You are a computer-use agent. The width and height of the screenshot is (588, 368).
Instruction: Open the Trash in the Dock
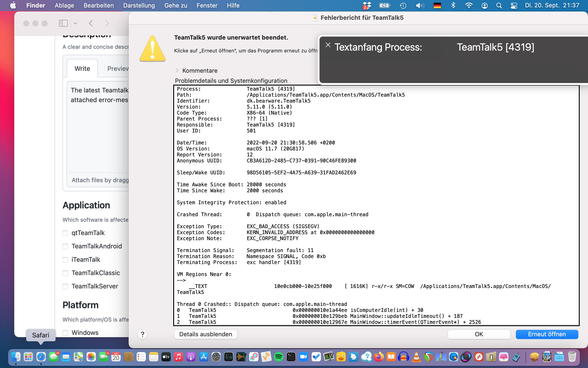click(x=572, y=357)
